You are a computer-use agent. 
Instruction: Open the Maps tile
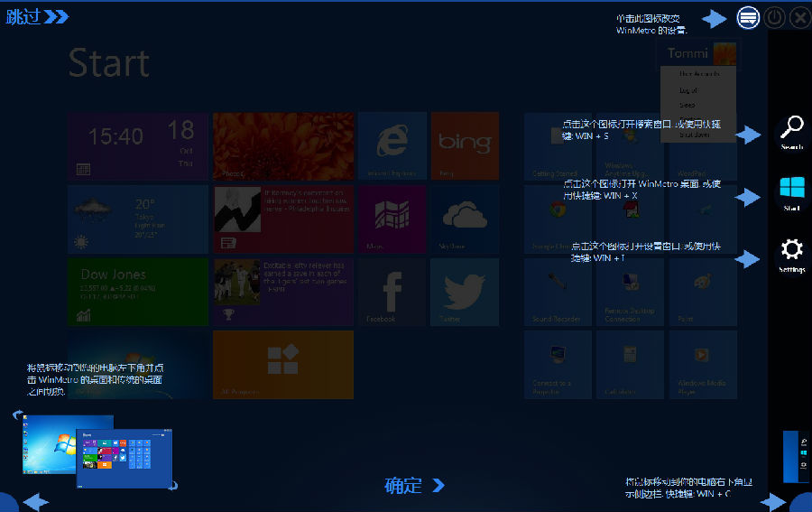(x=392, y=219)
